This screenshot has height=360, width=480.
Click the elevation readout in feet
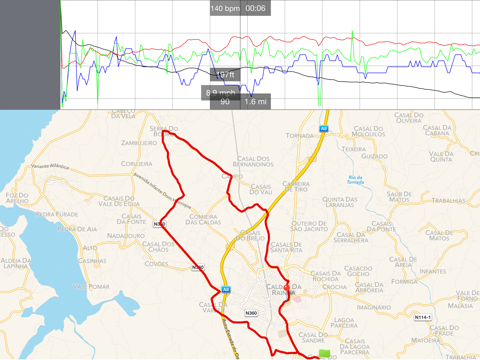tap(225, 75)
